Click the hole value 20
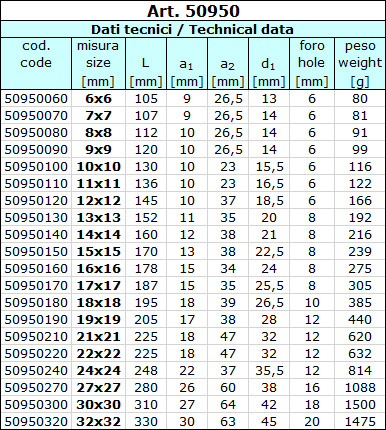The image size is (386, 430). [312, 422]
